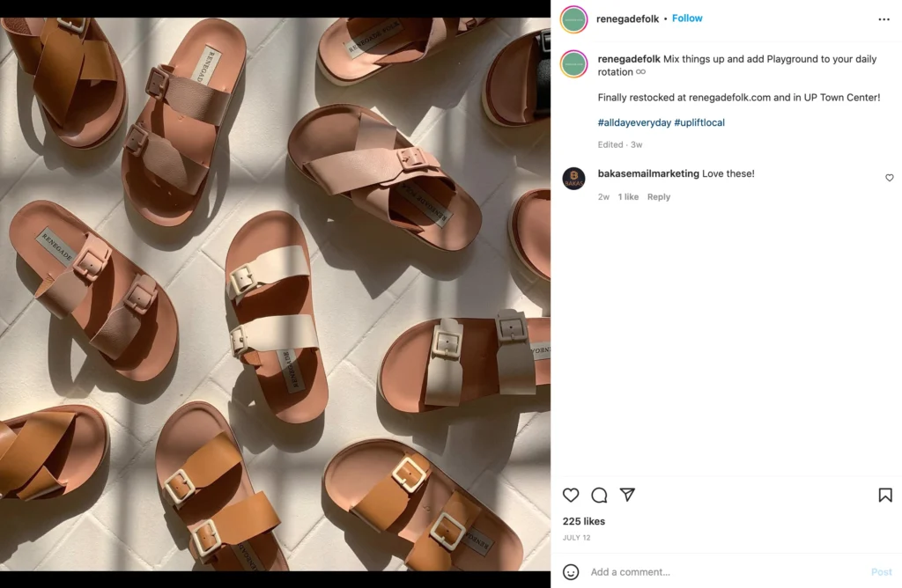Like the bakasemailmarketing comment

pos(889,178)
